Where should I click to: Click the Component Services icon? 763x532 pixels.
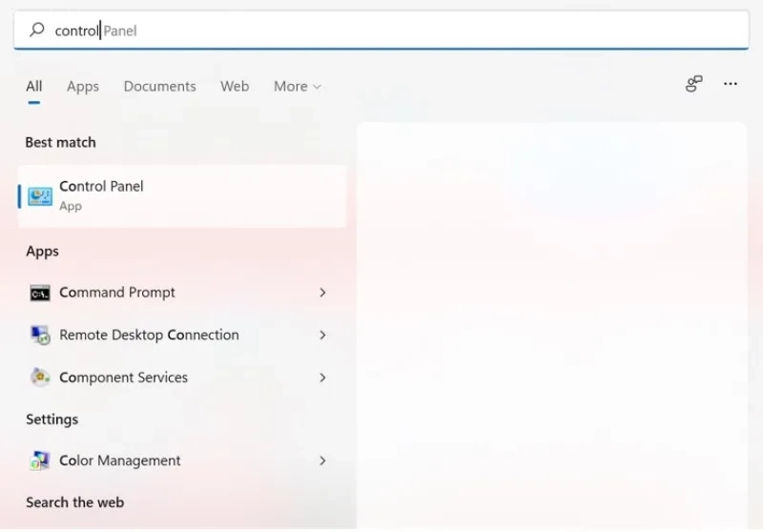tap(40, 378)
